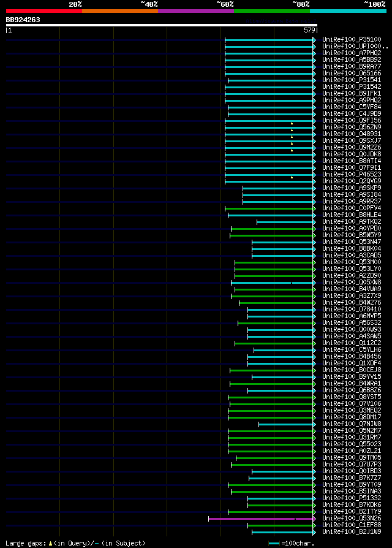392x548 pixels.
Task: Click the UniRef100_Q9TM05 label
Action: (352, 458)
